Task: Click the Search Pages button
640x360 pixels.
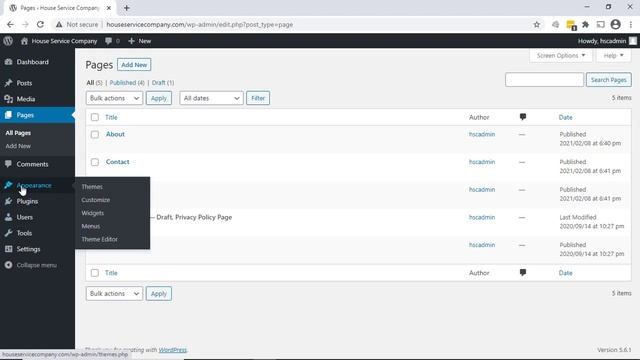Action: (609, 80)
